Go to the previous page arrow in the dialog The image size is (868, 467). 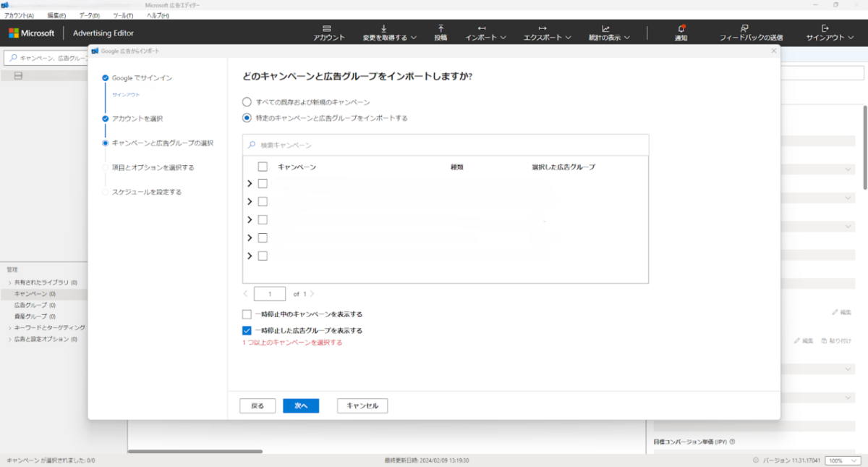click(246, 294)
